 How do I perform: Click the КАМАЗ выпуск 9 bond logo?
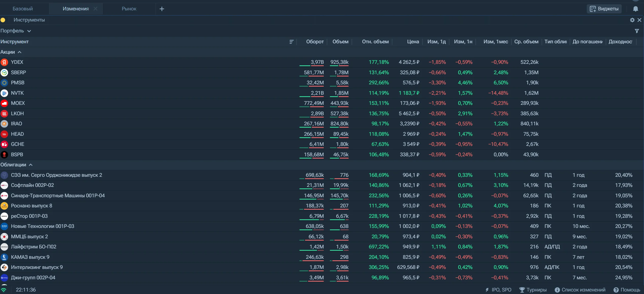[x=4, y=257]
